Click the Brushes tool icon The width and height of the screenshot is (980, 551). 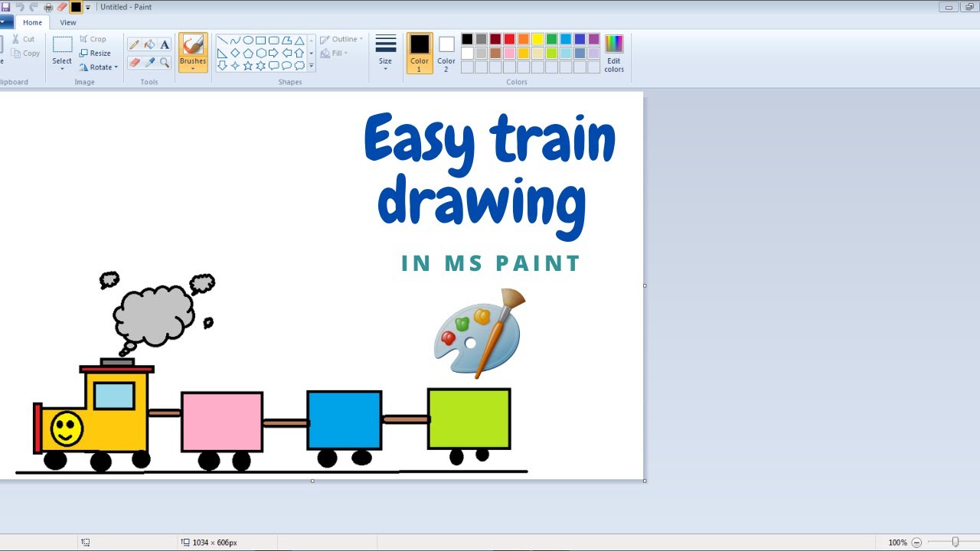tap(193, 46)
